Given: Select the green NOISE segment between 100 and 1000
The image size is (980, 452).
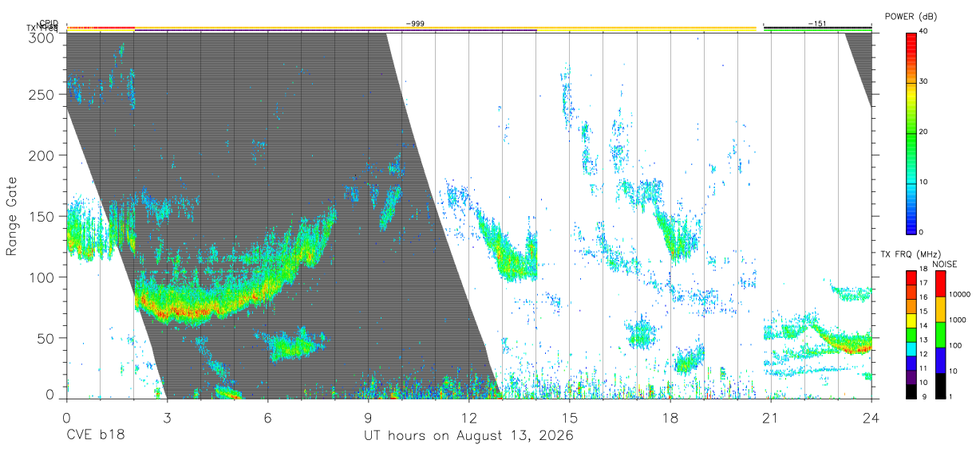Looking at the screenshot, I should pyautogui.click(x=940, y=334).
